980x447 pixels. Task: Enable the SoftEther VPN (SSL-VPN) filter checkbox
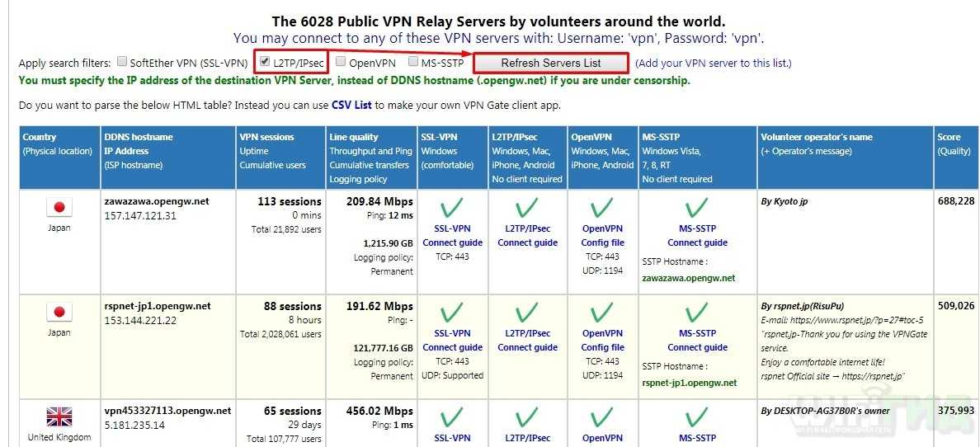pyautogui.click(x=122, y=61)
